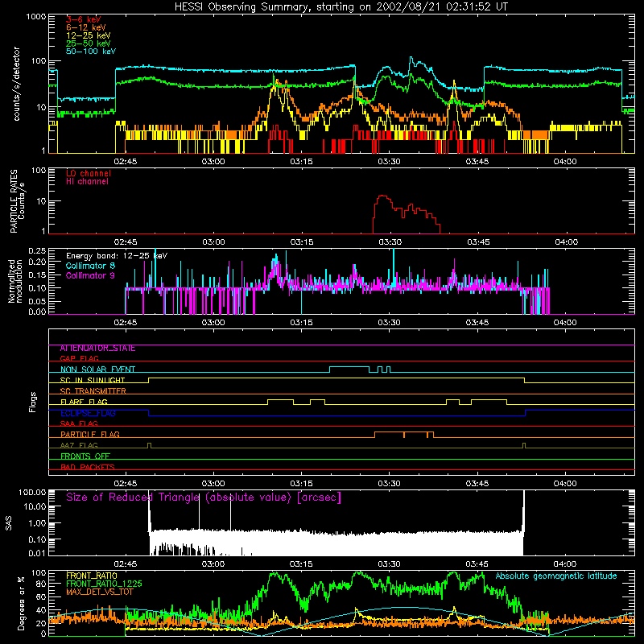This screenshot has height=644, width=644.
Task: Click 03:45 time label under SAS panel
Action: click(477, 564)
